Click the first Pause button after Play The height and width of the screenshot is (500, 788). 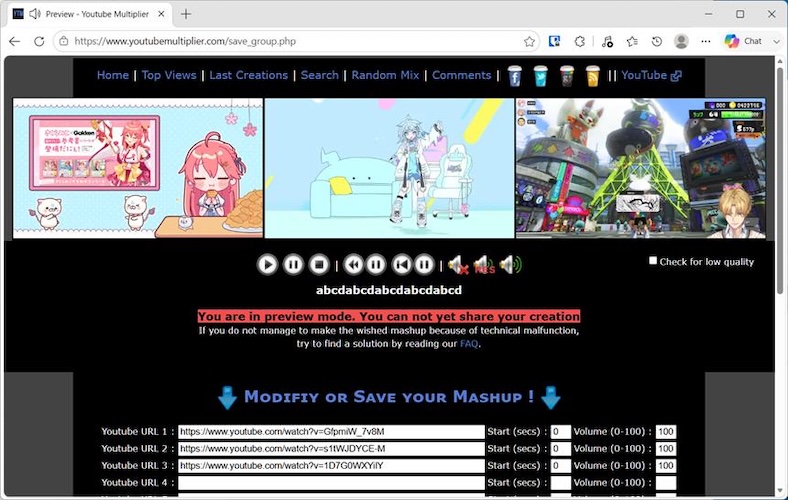click(293, 264)
